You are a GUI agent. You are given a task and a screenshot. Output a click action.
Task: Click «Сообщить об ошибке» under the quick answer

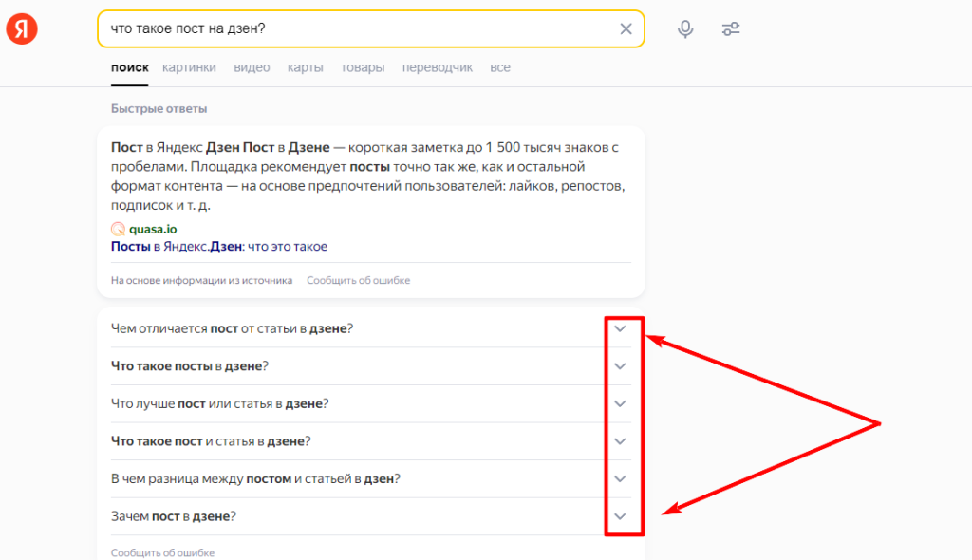(358, 280)
